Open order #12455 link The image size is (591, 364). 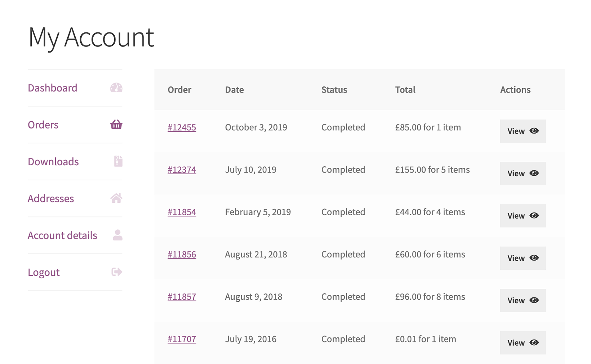182,127
